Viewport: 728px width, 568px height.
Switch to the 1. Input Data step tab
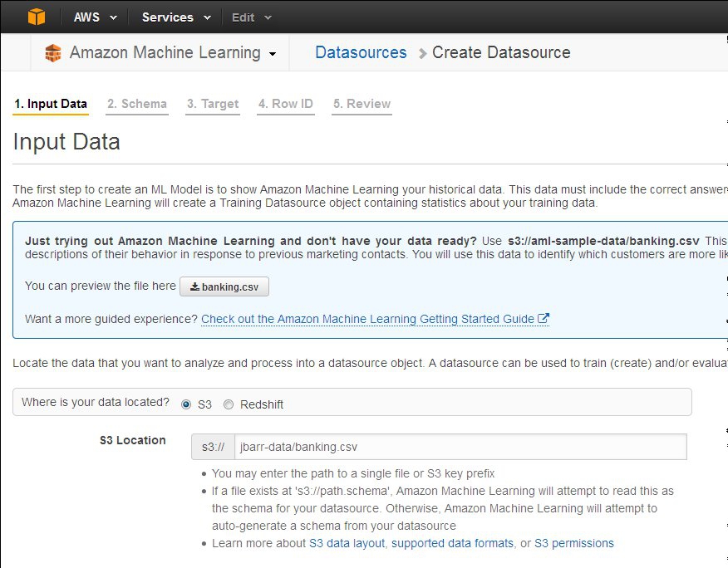(x=51, y=104)
